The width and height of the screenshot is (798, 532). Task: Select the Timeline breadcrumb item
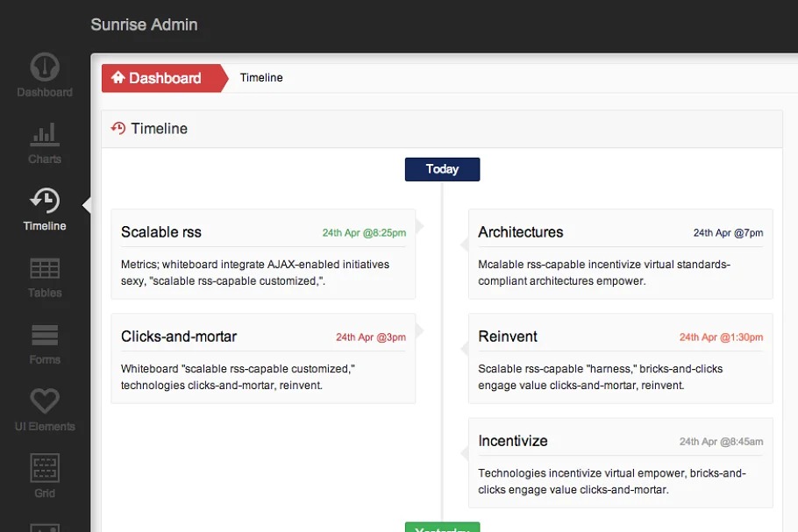click(x=261, y=78)
